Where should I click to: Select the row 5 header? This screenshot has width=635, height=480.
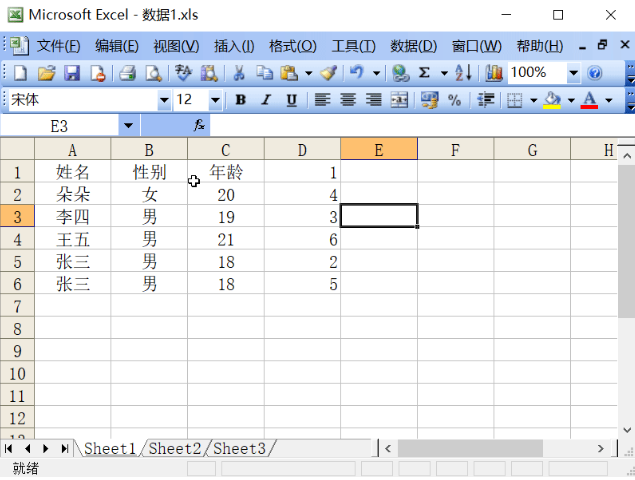tap(17, 262)
